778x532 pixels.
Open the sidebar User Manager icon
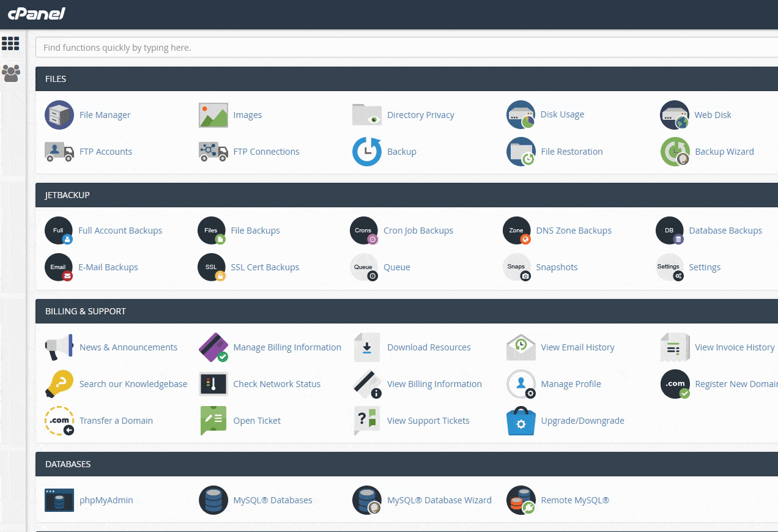[x=11, y=73]
